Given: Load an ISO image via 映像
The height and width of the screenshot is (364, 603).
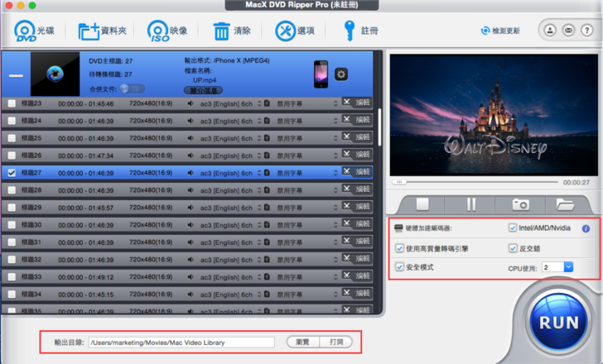Looking at the screenshot, I should [x=167, y=31].
